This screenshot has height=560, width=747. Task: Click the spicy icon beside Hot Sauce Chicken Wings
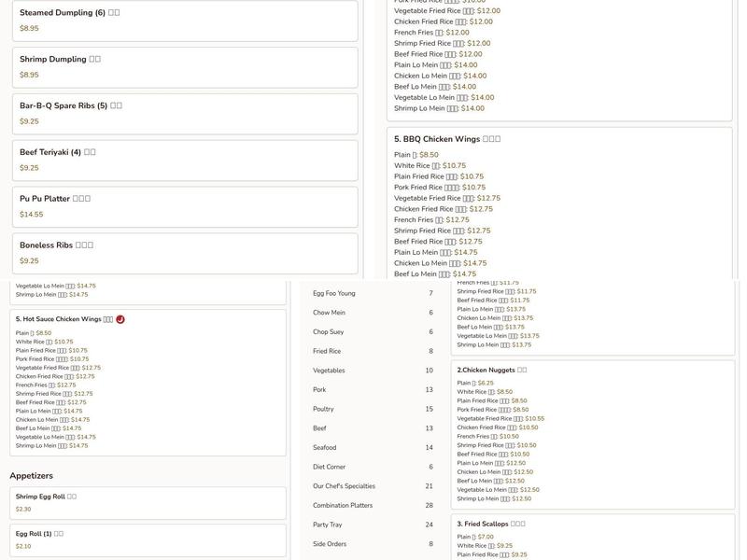tap(120, 319)
